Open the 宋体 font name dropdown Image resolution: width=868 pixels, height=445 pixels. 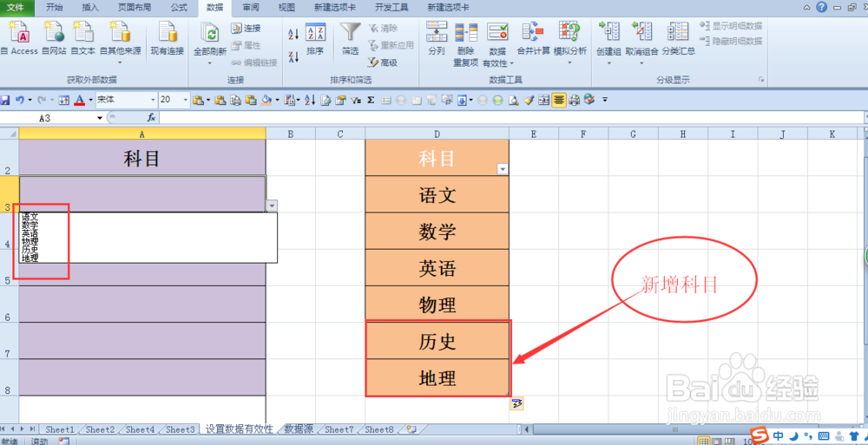tap(154, 100)
